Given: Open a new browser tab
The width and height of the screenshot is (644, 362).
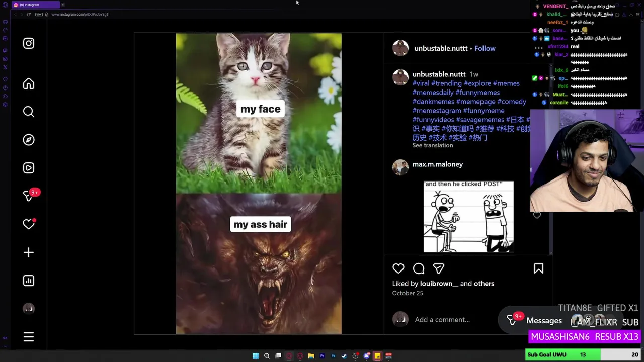Looking at the screenshot, I should click(63, 5).
